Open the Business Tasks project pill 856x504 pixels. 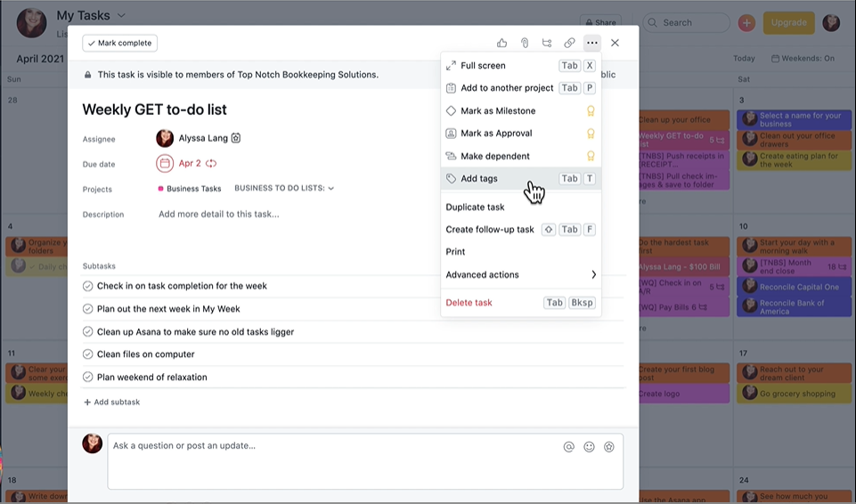[x=190, y=189]
